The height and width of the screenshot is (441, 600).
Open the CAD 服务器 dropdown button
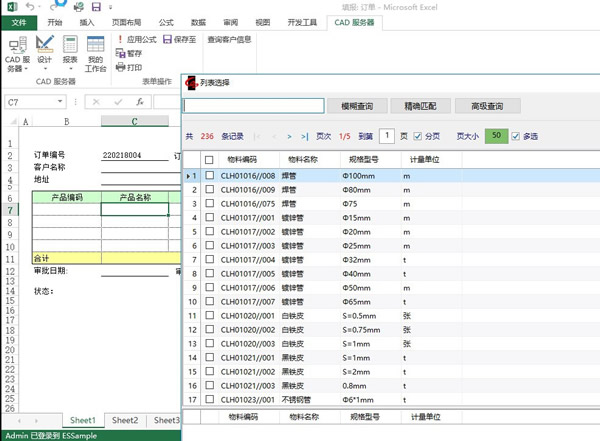[17, 58]
